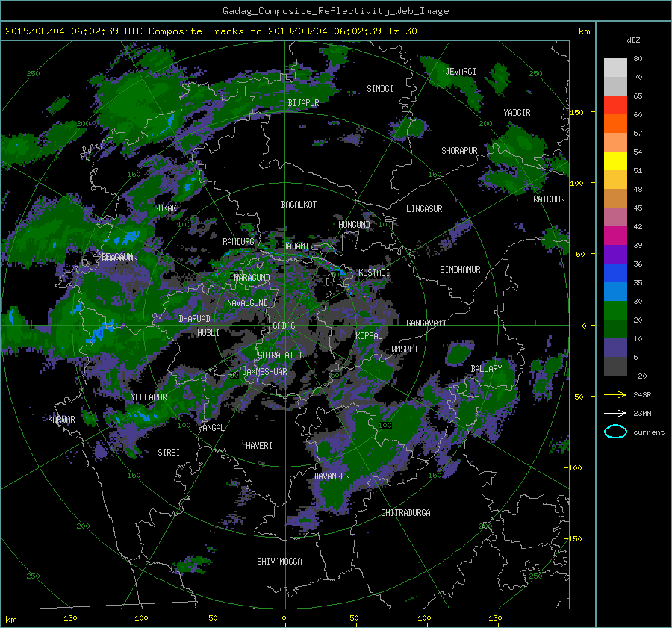
Task: Click the KUSTAGI city label
Action: 374,273
